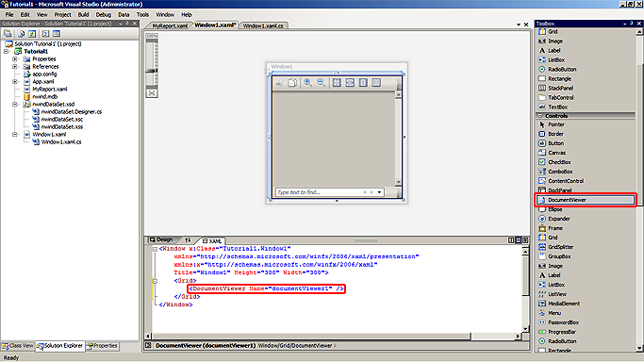Click first Solution Explorer toolbar icon
This screenshot has height=362, width=644.
click(8, 34)
